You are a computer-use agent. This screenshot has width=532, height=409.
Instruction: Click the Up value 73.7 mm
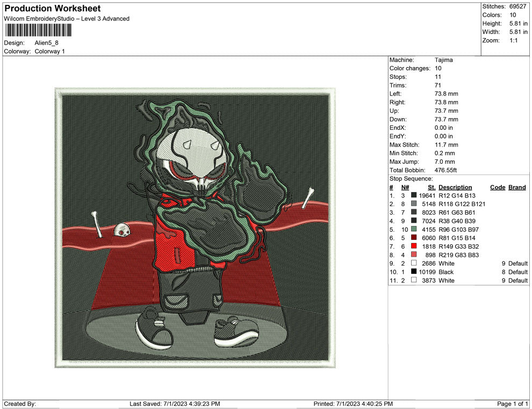pos(446,111)
